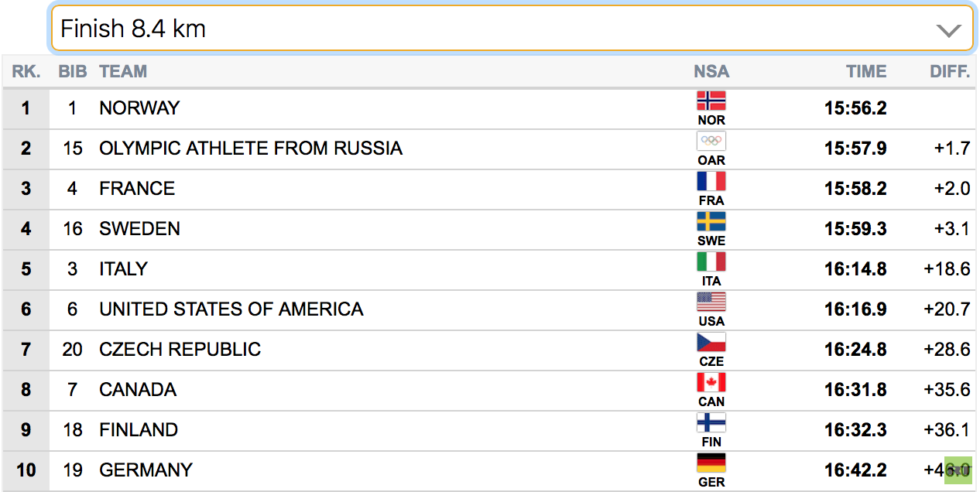Image resolution: width=980 pixels, height=492 pixels.
Task: Open the Finish 8.4 km dropdown
Action: 512,29
